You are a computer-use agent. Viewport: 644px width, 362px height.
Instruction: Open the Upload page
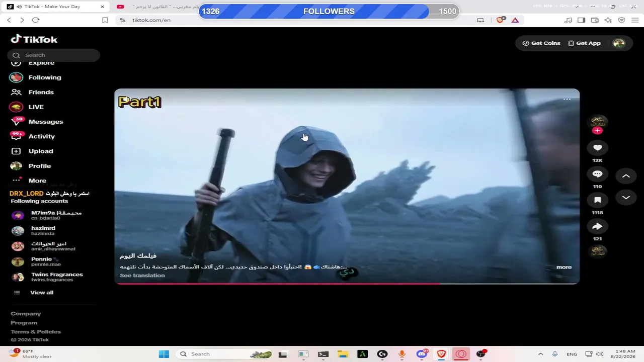(31, 151)
